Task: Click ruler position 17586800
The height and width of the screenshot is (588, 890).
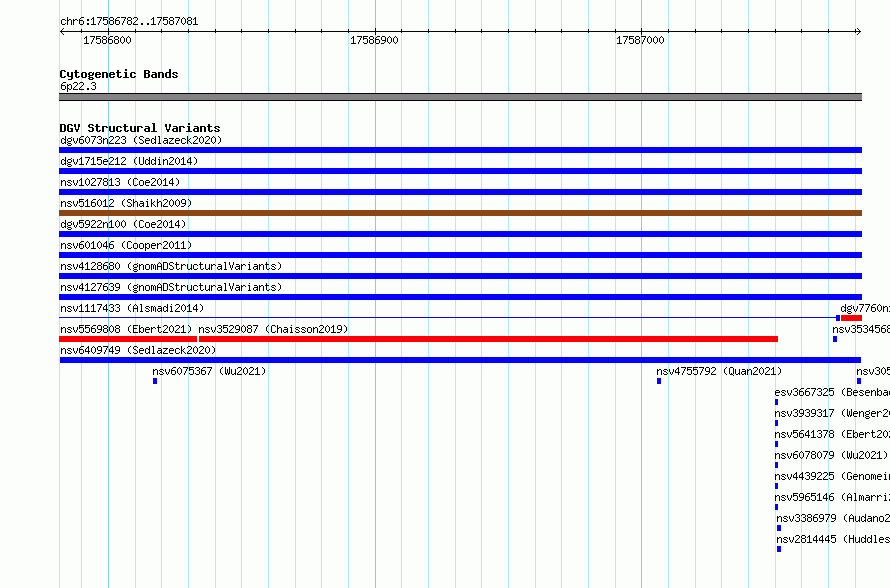Action: point(107,40)
